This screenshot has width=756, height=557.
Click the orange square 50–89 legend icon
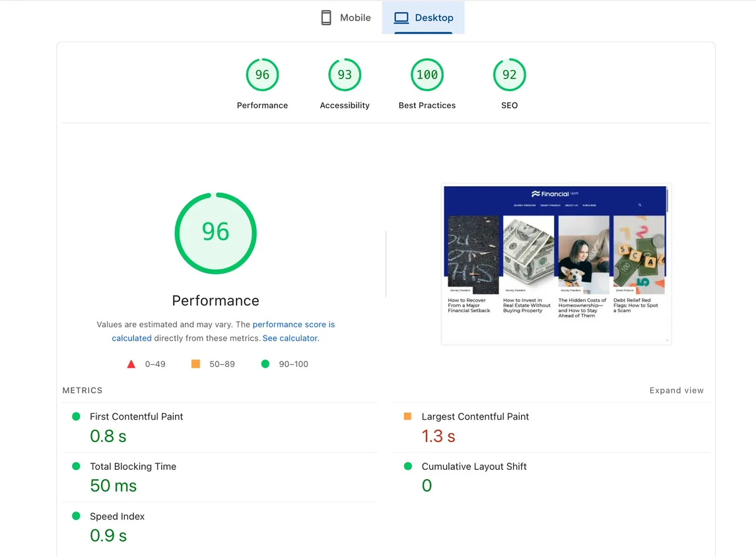[195, 364]
